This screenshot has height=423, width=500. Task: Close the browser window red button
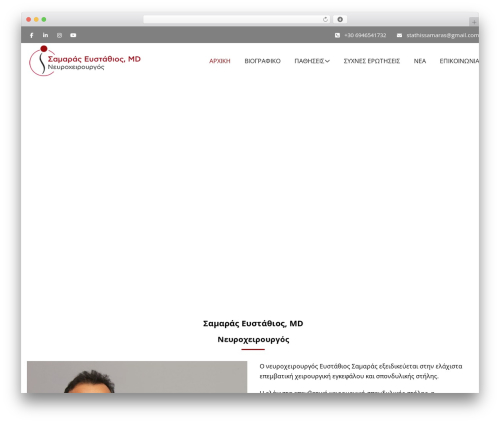pos(29,20)
